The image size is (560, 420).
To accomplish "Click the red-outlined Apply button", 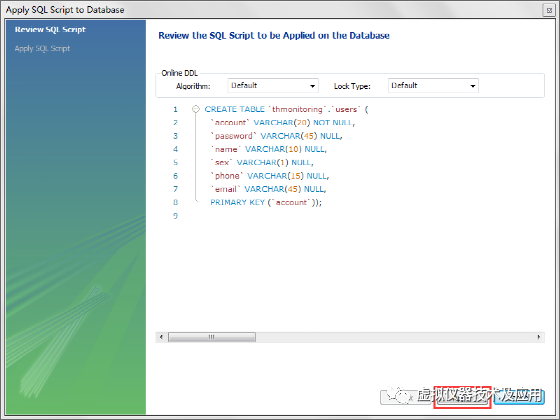I will point(462,397).
